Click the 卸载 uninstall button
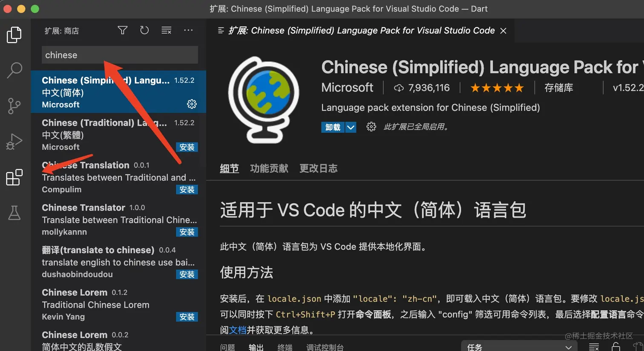Viewport: 644px width, 351px height. click(x=333, y=127)
